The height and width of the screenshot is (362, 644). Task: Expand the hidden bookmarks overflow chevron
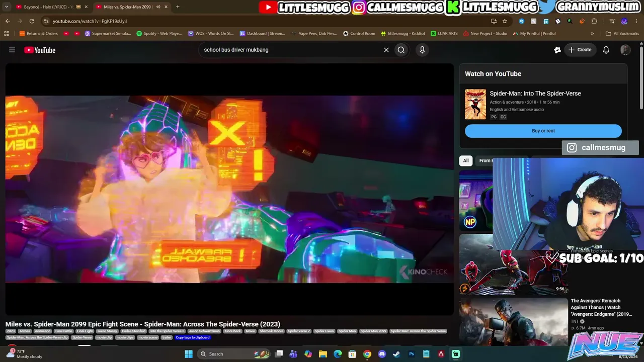592,34
